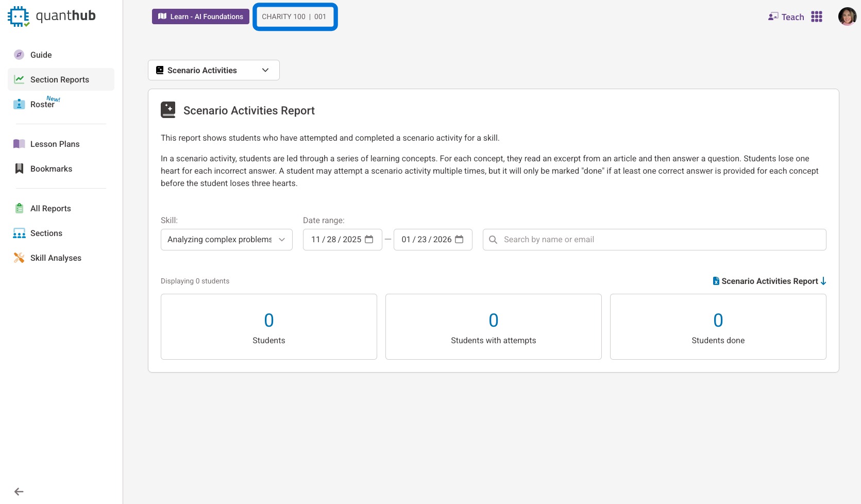The width and height of the screenshot is (861, 504).
Task: Open the apps grid menu icon
Action: click(x=817, y=17)
